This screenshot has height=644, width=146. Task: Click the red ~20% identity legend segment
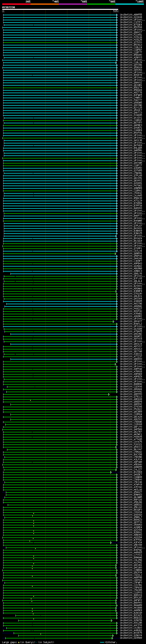(x=16, y=4)
